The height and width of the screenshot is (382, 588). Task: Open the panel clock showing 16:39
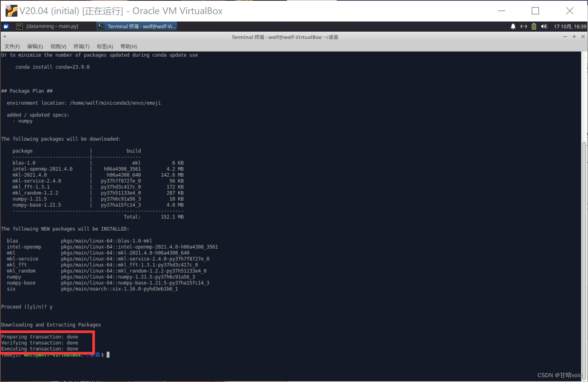[570, 26]
